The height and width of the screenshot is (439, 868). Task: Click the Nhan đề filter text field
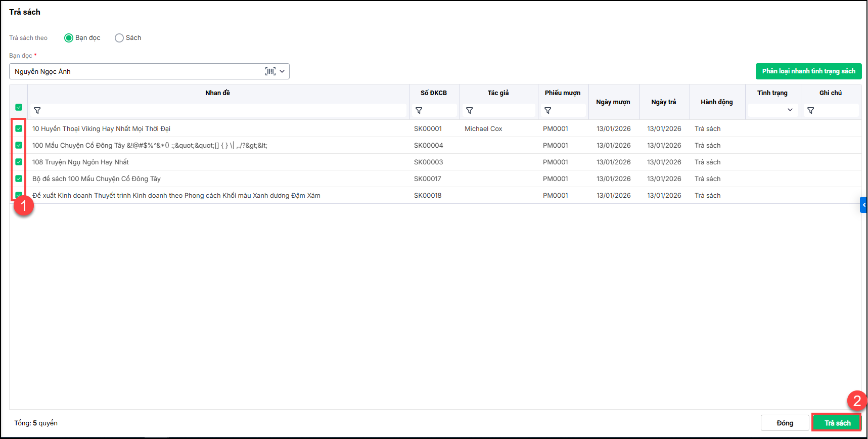(x=222, y=110)
